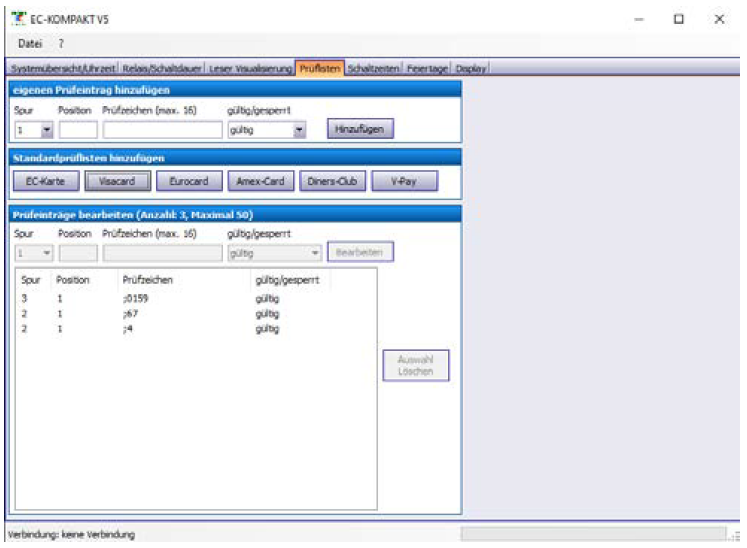The height and width of the screenshot is (548, 747).
Task: Sort by the Position column header
Action: coord(73,280)
